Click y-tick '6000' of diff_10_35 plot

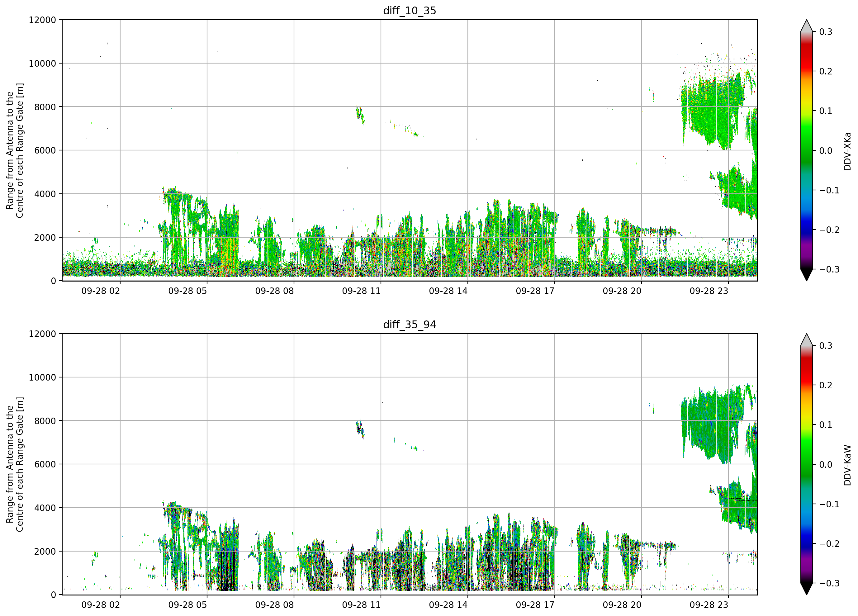pyautogui.click(x=45, y=151)
